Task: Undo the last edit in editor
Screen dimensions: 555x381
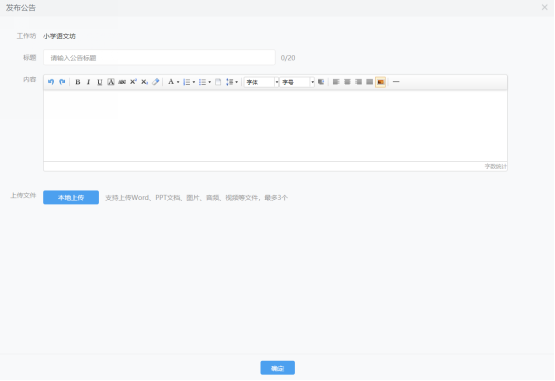Action: 51,82
